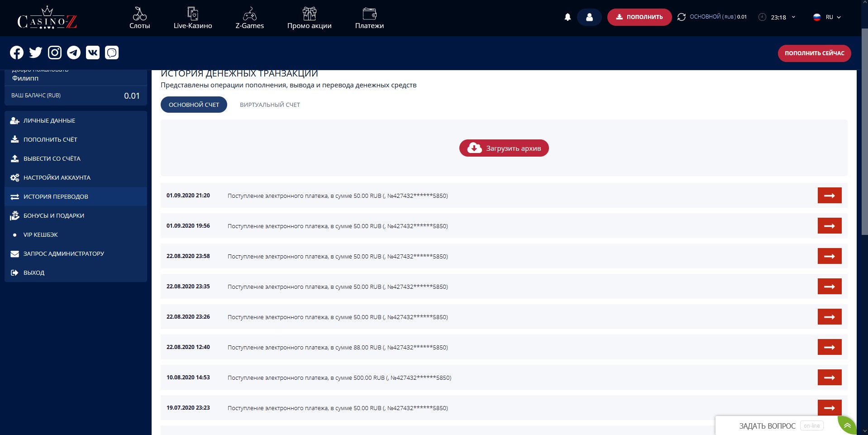
Task: Open the Промо акции gift icon
Action: click(x=310, y=13)
